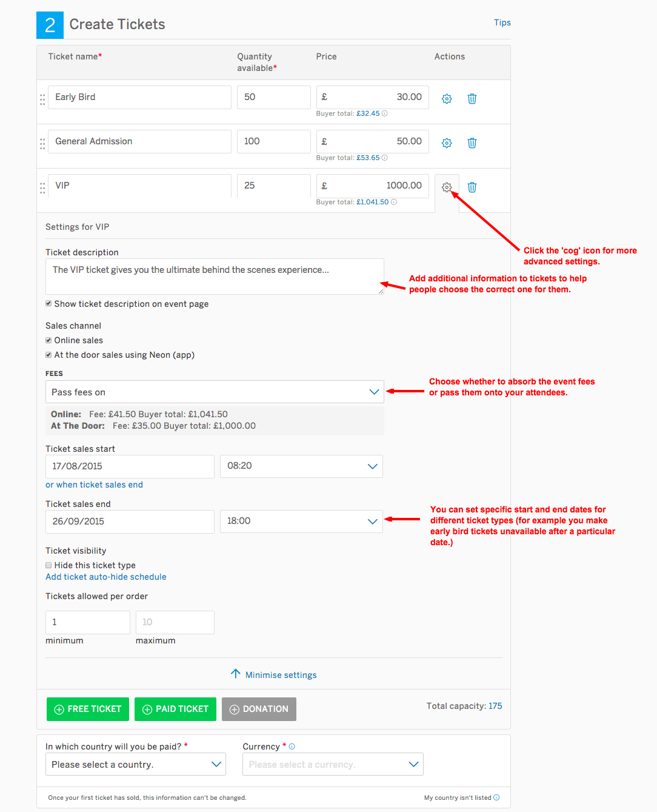Delete the General Admission ticket
Image resolution: width=657 pixels, height=812 pixels.
click(x=472, y=143)
